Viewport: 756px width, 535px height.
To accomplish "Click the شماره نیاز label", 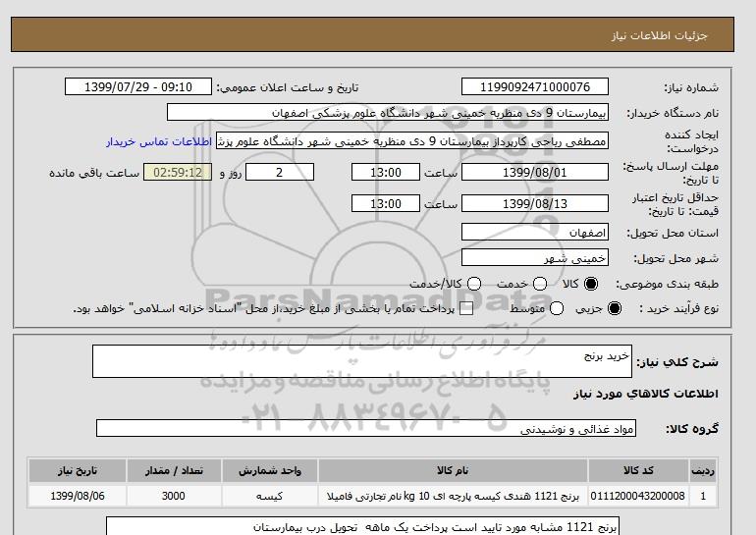I will [691, 87].
